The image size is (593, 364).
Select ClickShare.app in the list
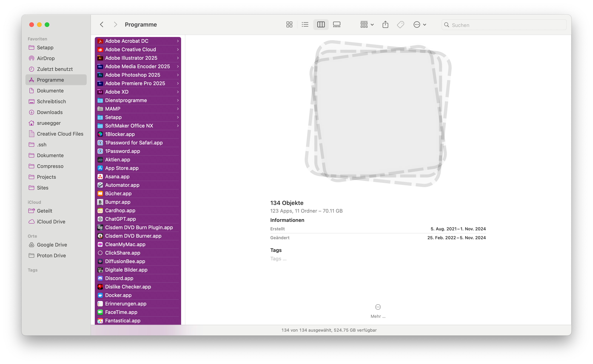point(138,253)
